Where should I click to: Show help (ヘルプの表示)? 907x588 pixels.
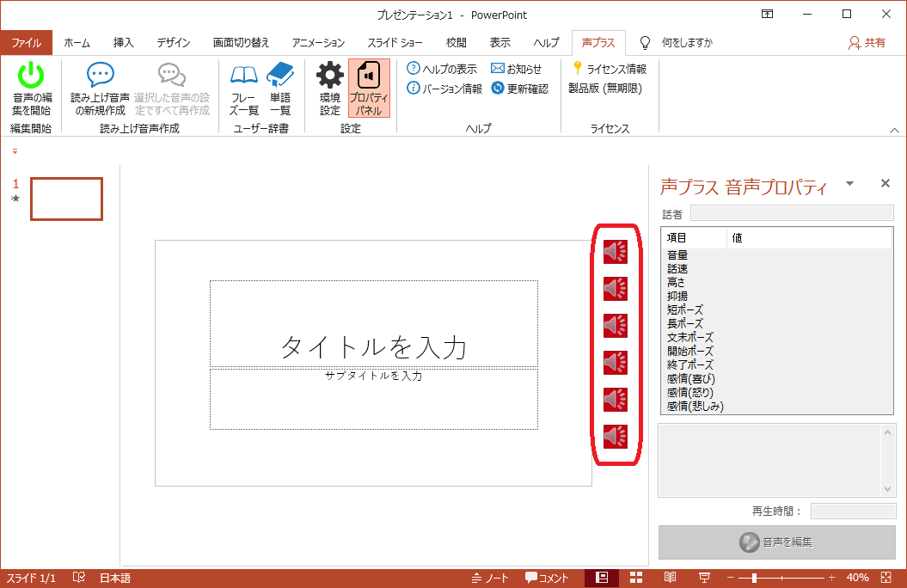click(442, 69)
